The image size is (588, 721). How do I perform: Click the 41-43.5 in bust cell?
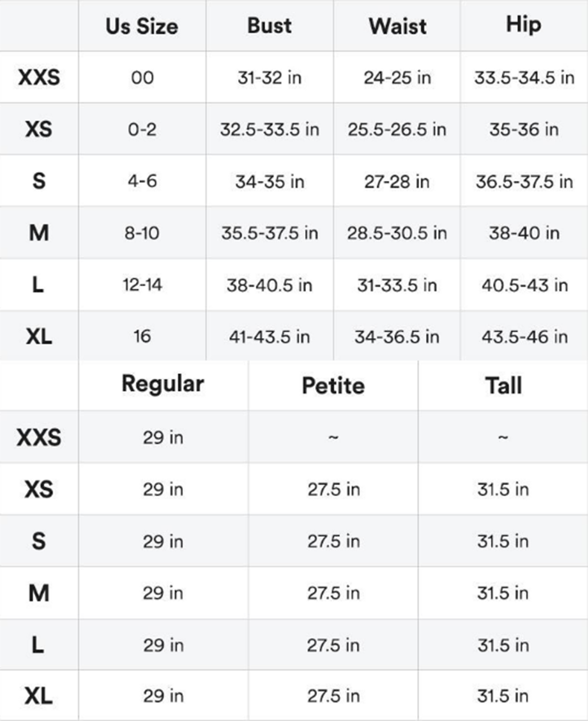pyautogui.click(x=270, y=337)
